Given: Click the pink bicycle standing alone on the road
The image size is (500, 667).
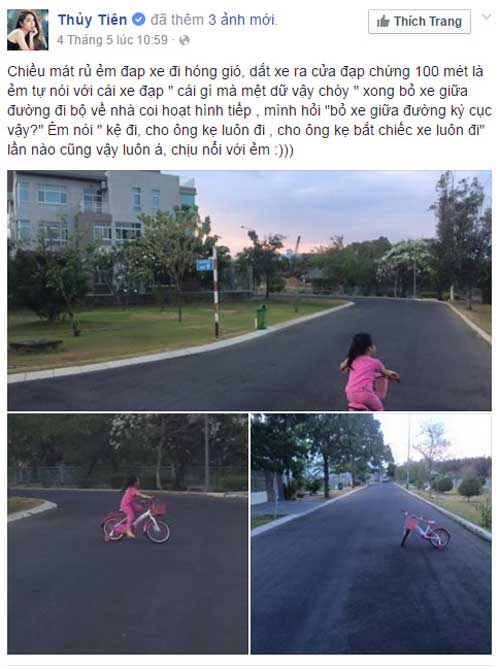Looking at the screenshot, I should click(425, 530).
